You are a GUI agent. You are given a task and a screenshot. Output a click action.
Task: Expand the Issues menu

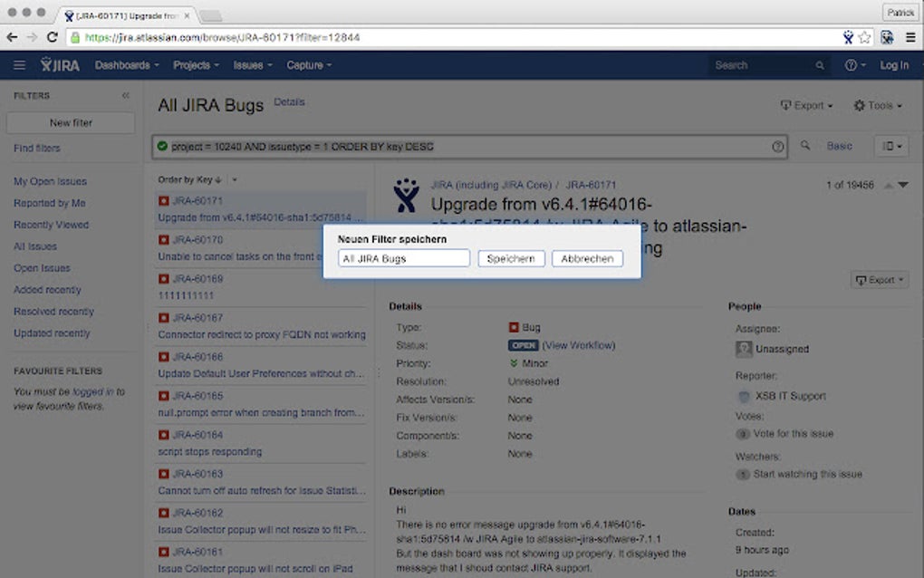click(251, 65)
